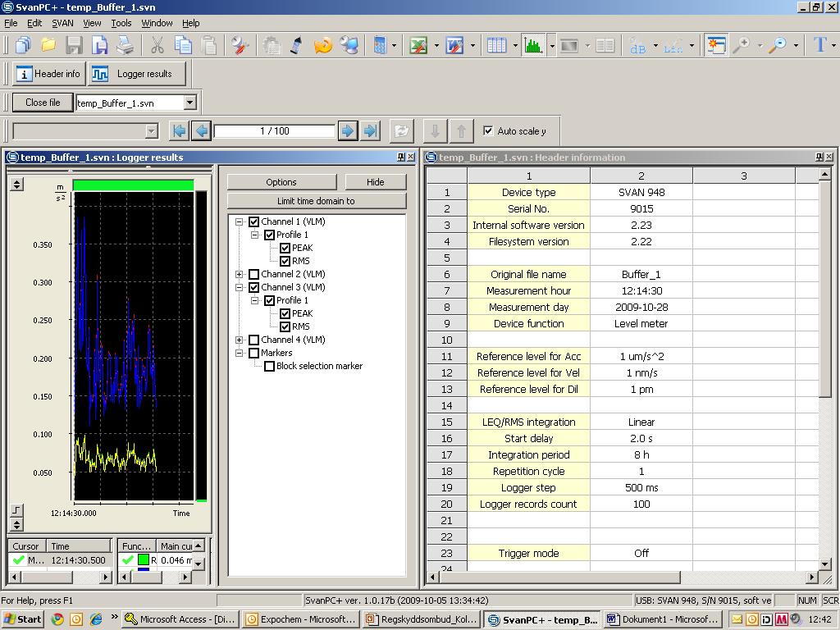Screen dimensions: 840x630
Task: Click the Header info button
Action: (x=48, y=74)
